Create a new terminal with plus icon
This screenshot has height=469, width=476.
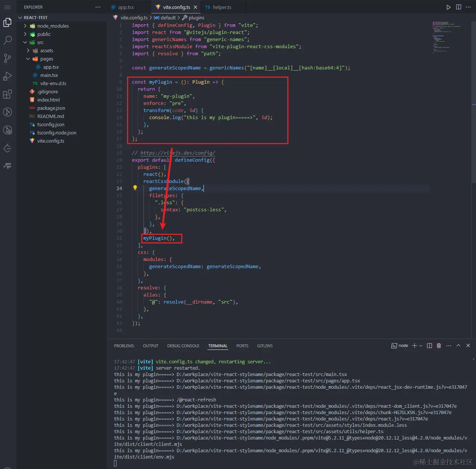point(414,346)
